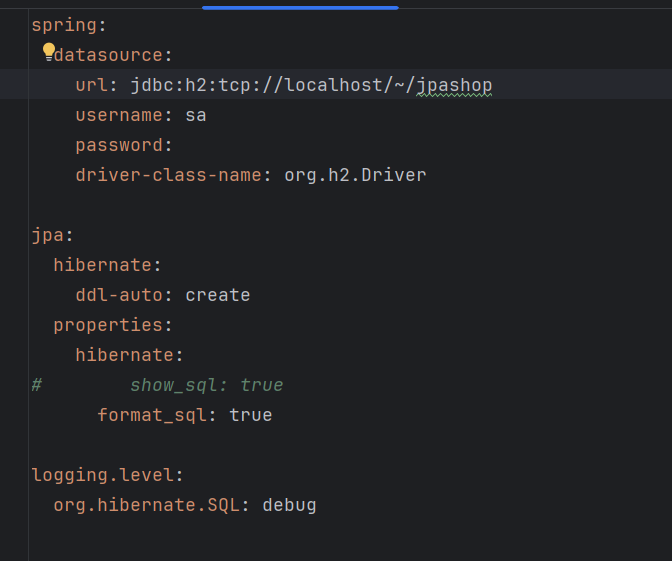Click the "hibernate" key directly under jpa
This screenshot has height=561, width=672.
coord(103,265)
